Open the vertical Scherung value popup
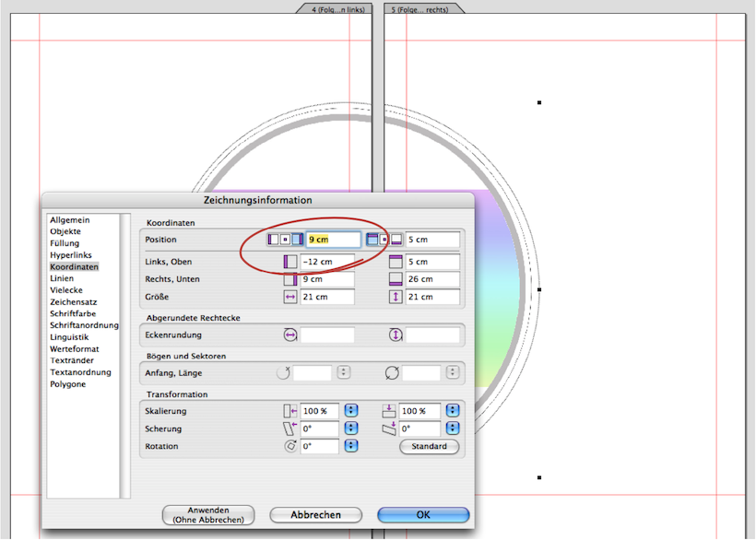This screenshot has height=540, width=756. 453,428
